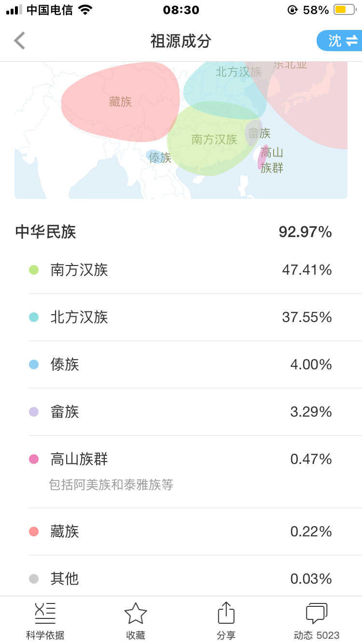
Task: Click the green 南方汉族 color dot
Action: click(x=34, y=270)
